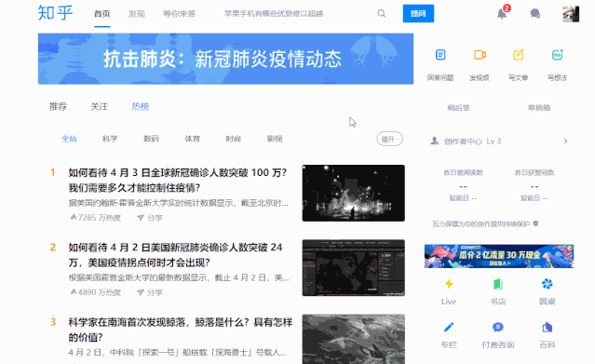Filter hot list by 科学
Screen dimensions: 595x364
(x=110, y=139)
